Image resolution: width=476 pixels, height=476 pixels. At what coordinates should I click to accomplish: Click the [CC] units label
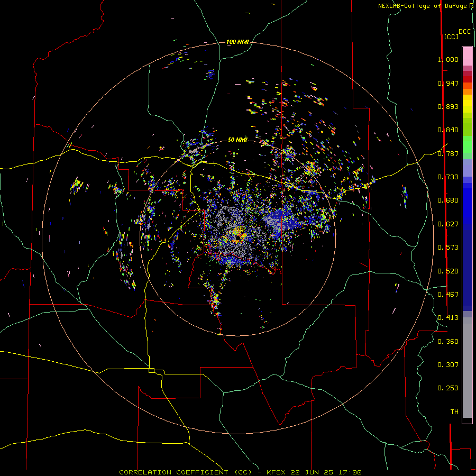click(451, 36)
